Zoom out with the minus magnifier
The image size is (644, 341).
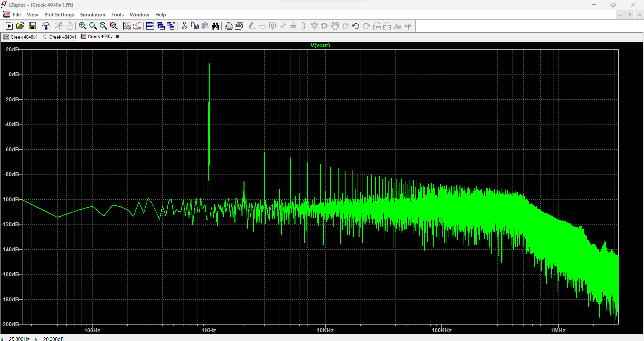pos(103,26)
